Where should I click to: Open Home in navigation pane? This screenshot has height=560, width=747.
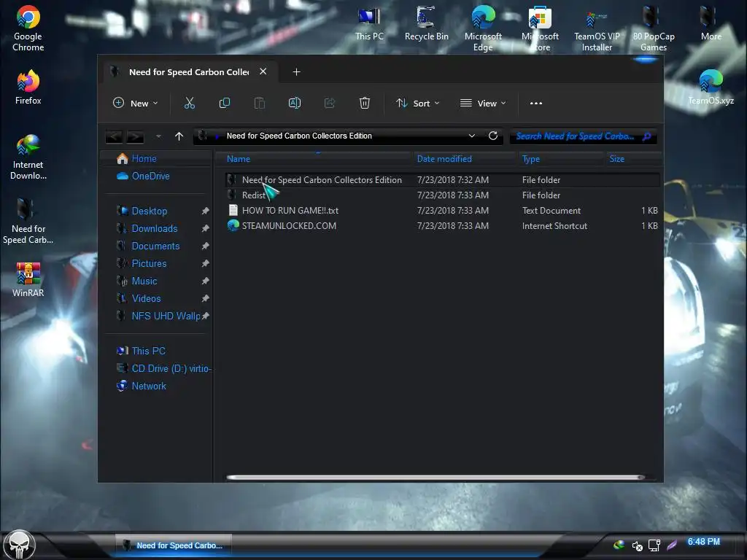[x=144, y=158]
